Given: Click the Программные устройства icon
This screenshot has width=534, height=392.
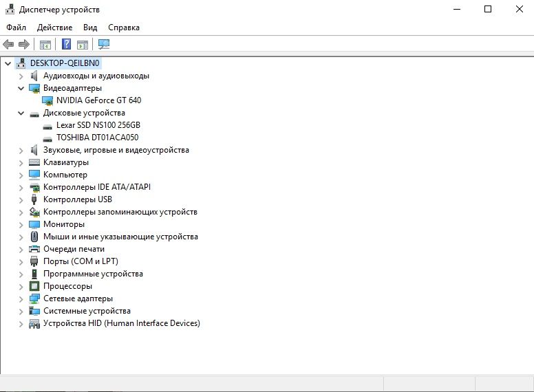Looking at the screenshot, I should click(x=34, y=274).
